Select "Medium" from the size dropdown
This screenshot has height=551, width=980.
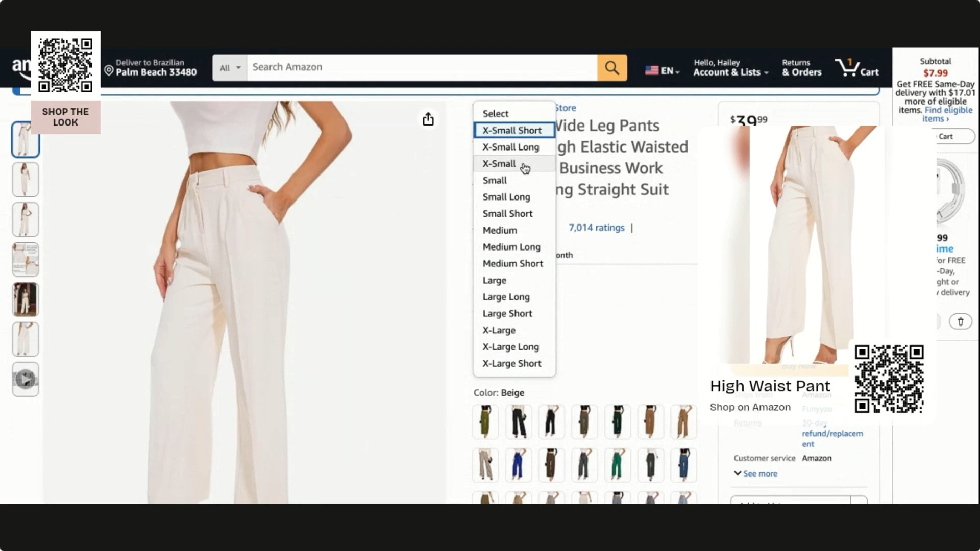coord(500,230)
